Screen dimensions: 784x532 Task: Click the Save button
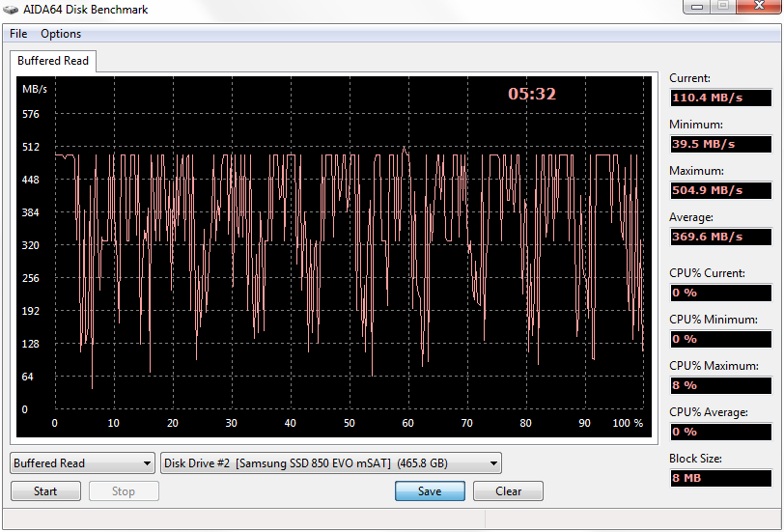pos(430,491)
